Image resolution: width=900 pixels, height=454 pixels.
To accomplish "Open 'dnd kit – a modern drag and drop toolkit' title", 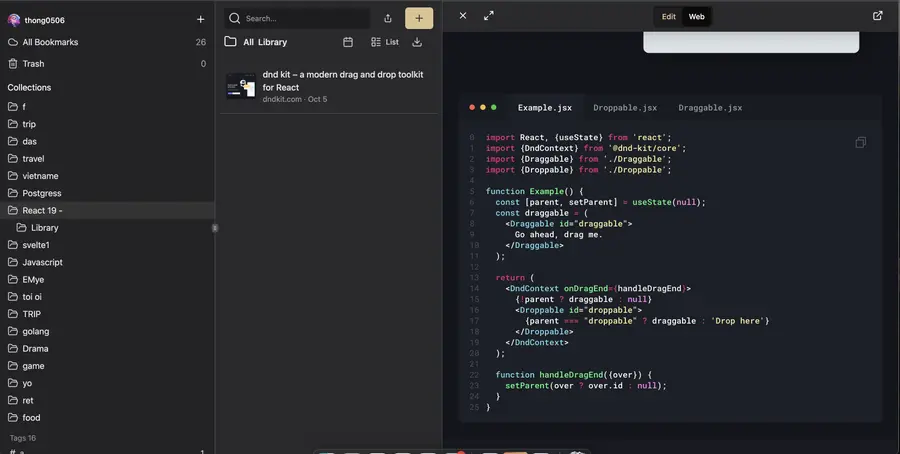I will (343, 81).
